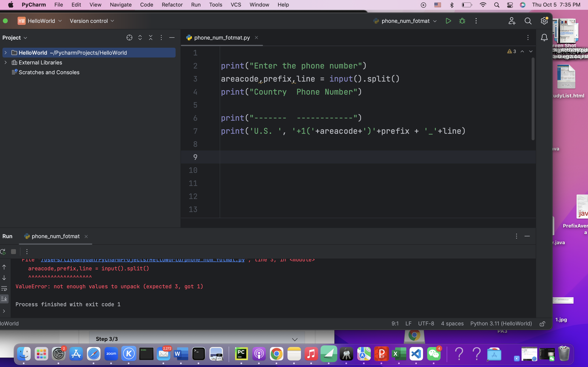Open IDE settings gear icon
The height and width of the screenshot is (367, 588).
(x=544, y=21)
